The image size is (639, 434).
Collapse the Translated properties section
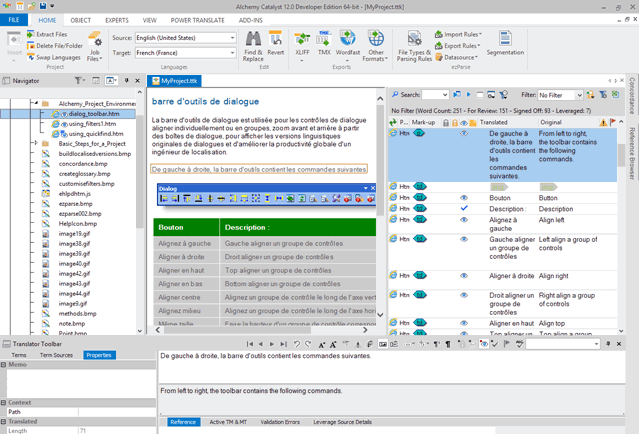pos(3,421)
